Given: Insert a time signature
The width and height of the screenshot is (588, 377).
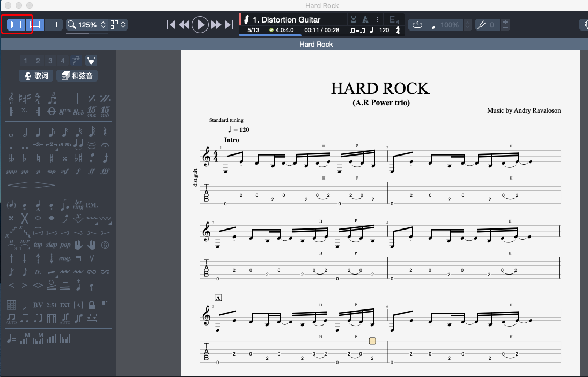Looking at the screenshot, I should coord(38,99).
